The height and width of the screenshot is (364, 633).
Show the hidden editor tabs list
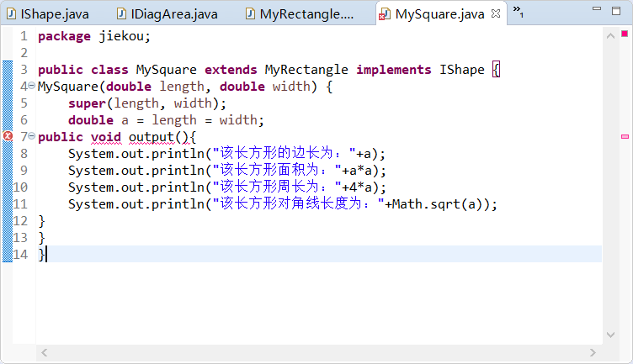pos(519,11)
